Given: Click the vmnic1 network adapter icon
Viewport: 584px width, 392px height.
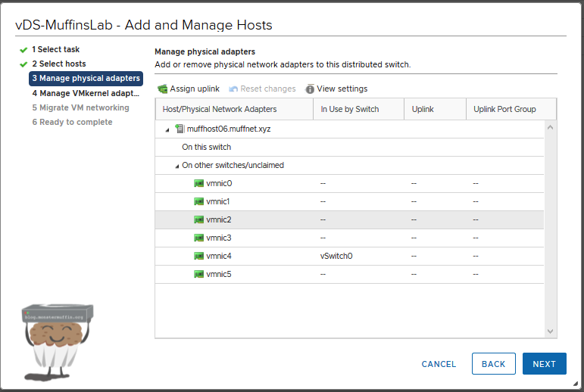Looking at the screenshot, I should (199, 201).
